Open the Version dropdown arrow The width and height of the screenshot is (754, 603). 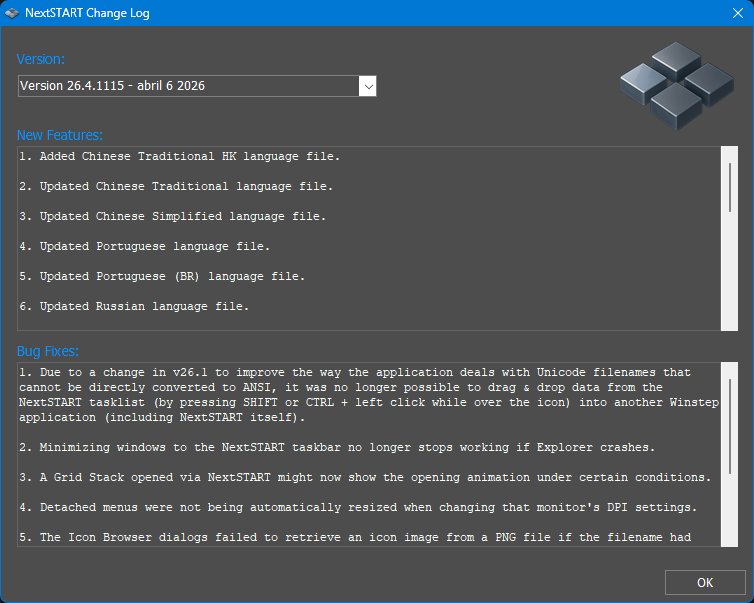point(368,87)
